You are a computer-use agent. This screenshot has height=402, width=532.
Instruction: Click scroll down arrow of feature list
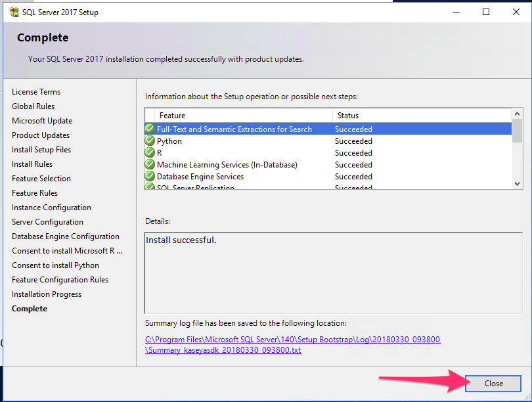517,184
